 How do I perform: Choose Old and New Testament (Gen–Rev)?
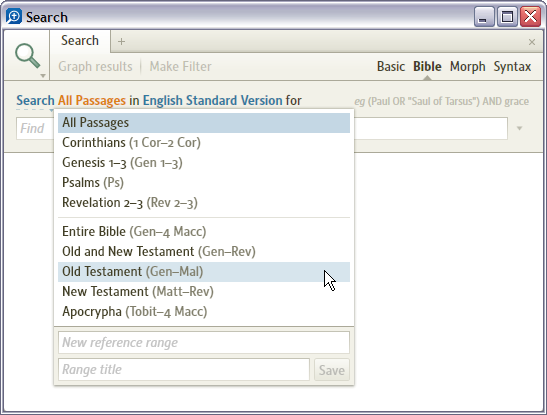click(204, 251)
